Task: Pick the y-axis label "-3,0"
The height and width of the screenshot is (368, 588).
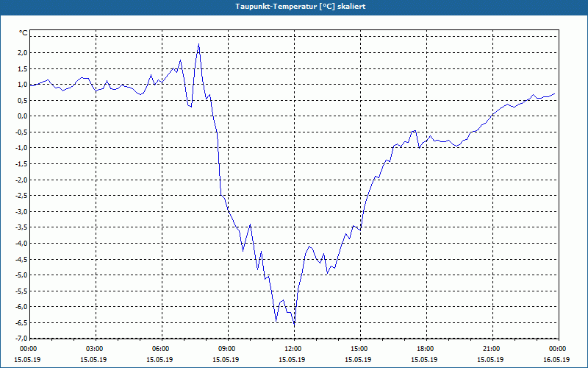Action: coord(21,211)
